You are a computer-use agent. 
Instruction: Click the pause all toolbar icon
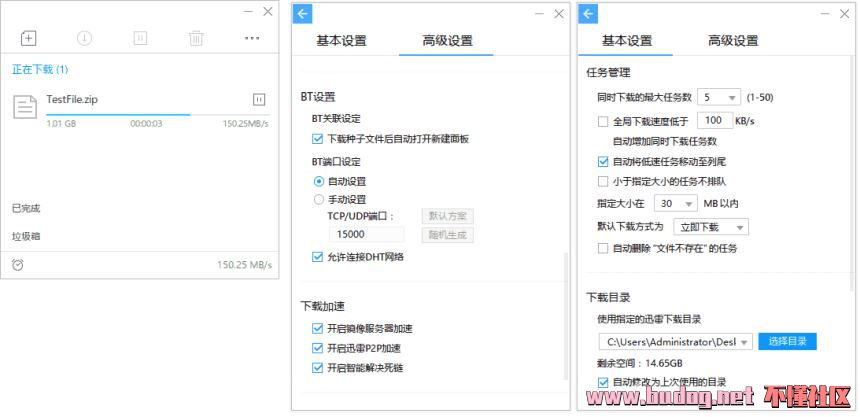click(x=141, y=38)
